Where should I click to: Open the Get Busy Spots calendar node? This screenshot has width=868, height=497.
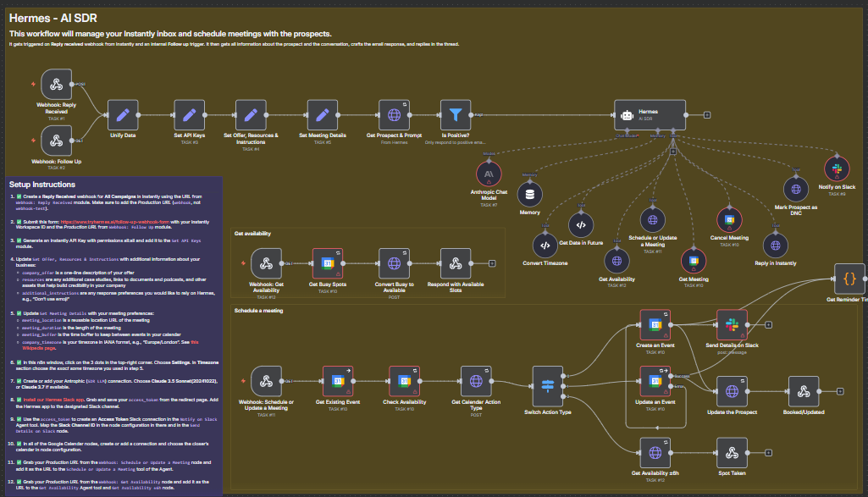pos(326,262)
